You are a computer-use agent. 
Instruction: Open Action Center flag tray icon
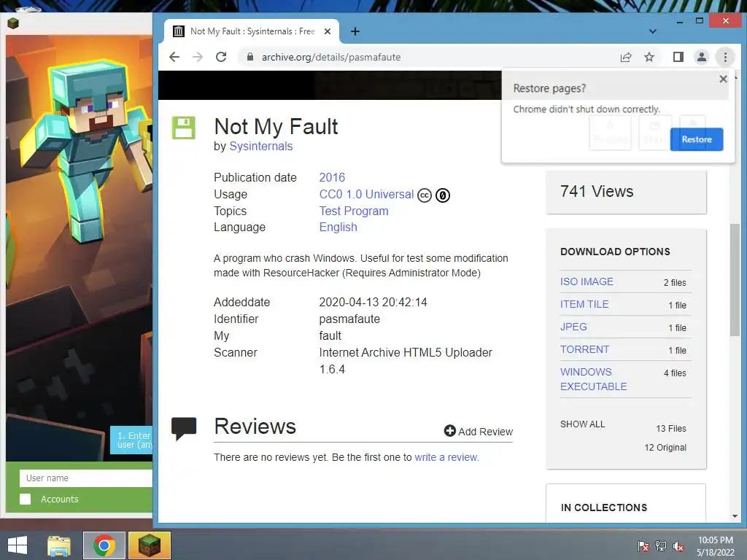point(643,546)
